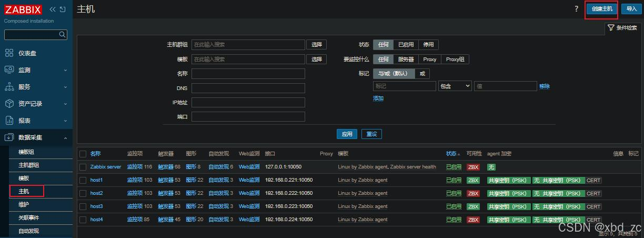The image size is (644, 238).
Task: Choose 服务器 for monitored-by filter
Action: (x=406, y=60)
